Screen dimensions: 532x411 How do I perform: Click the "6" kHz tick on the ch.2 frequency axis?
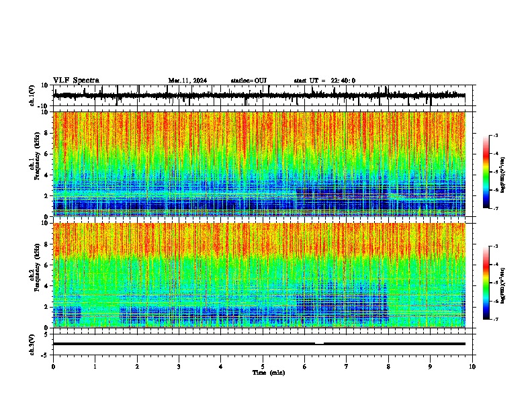[x=46, y=265]
